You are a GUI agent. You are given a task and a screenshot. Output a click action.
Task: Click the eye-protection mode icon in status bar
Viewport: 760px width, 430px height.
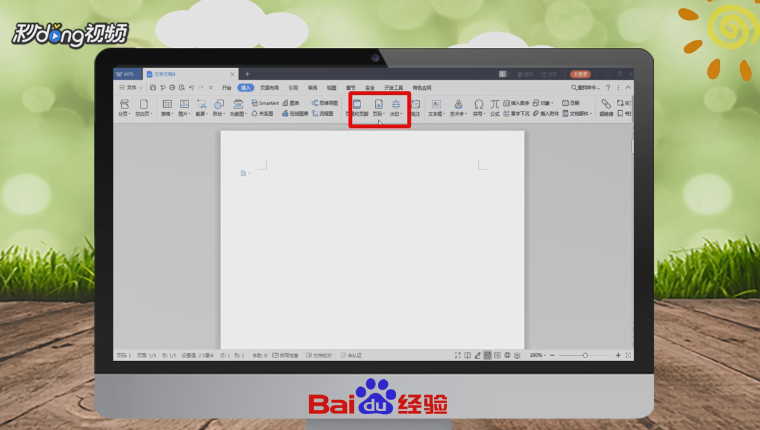(517, 355)
